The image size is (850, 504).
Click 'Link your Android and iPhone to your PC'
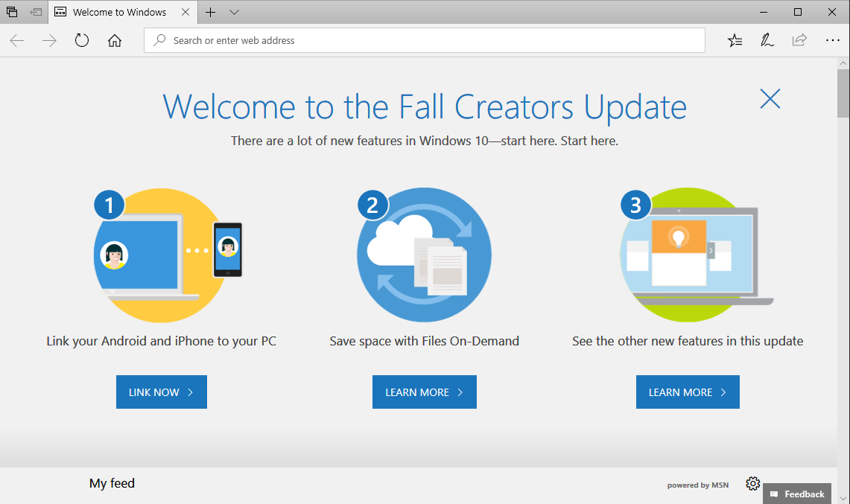(x=162, y=342)
